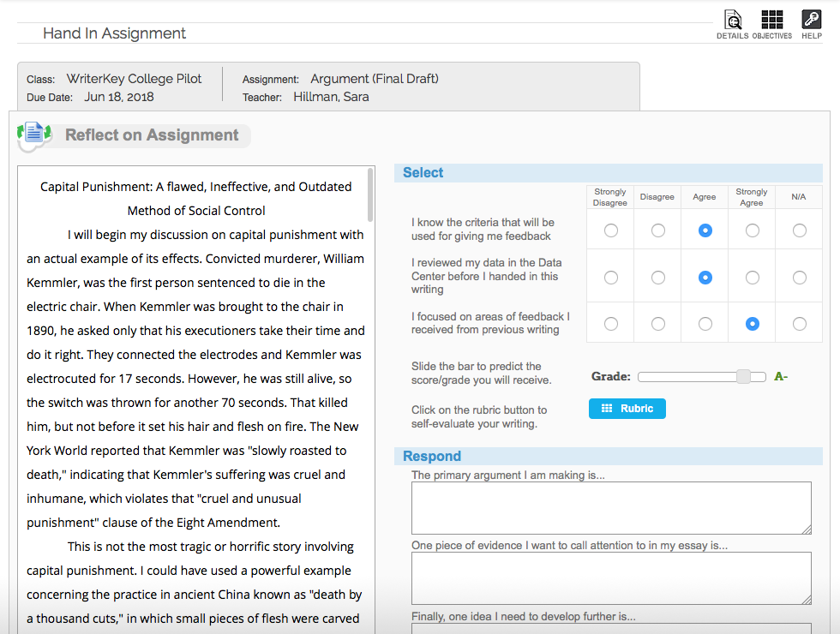The width and height of the screenshot is (840, 634).
Task: Click the grade prediction slider handle
Action: [743, 377]
